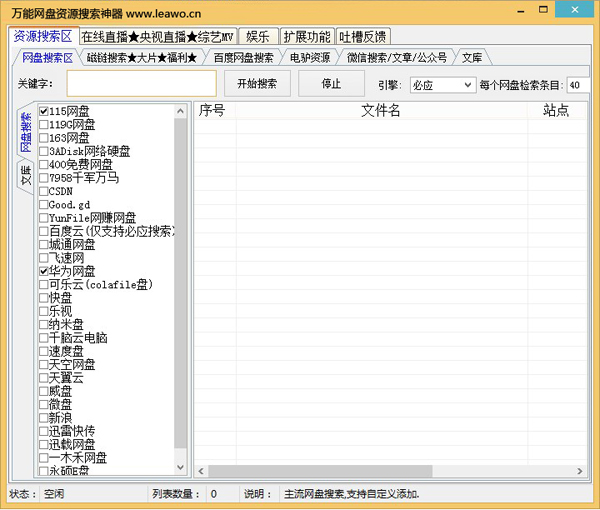The height and width of the screenshot is (510, 600).
Task: Check YunFile网赚网盘 option
Action: (43, 218)
